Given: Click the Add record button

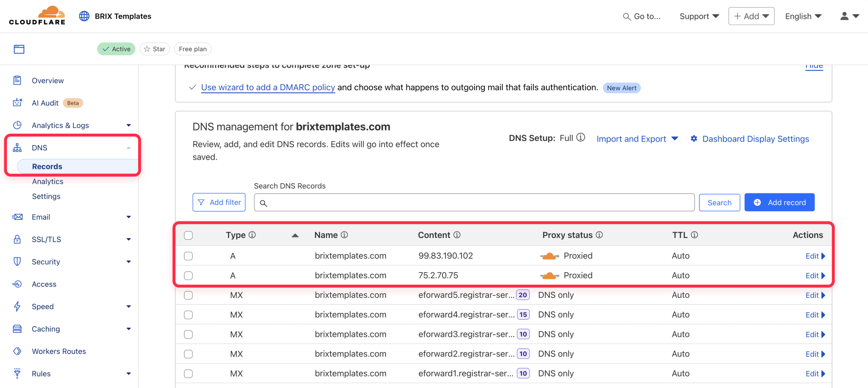Looking at the screenshot, I should click(779, 202).
